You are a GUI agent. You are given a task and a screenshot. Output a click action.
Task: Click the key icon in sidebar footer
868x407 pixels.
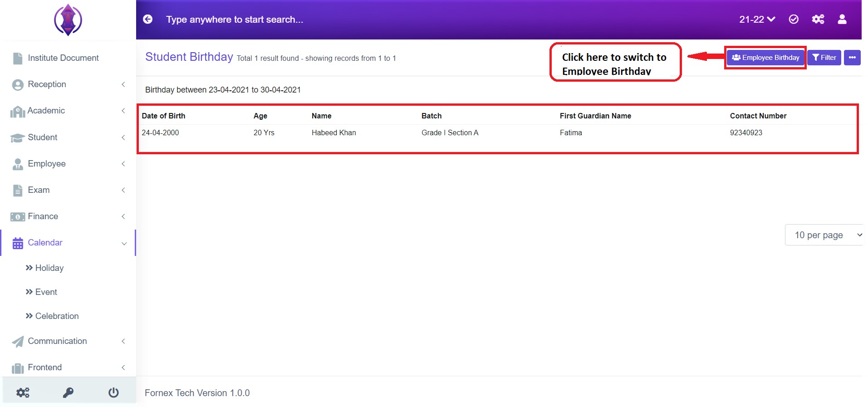(x=68, y=392)
